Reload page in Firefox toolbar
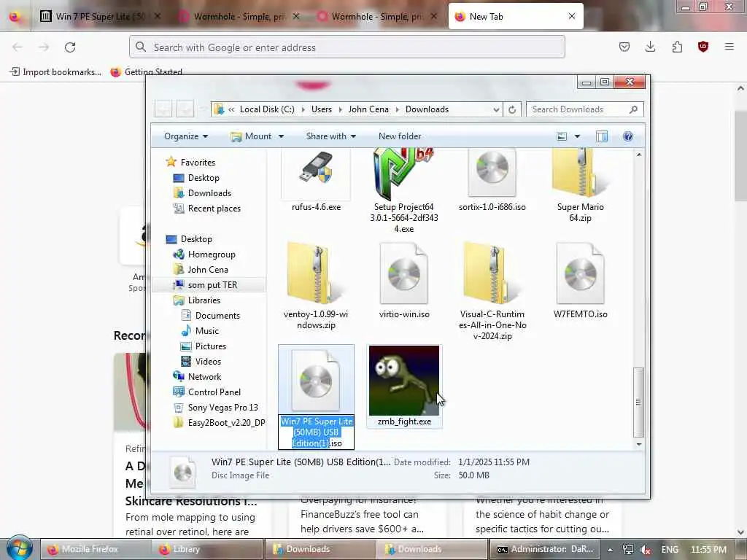The image size is (747, 560). click(x=70, y=47)
